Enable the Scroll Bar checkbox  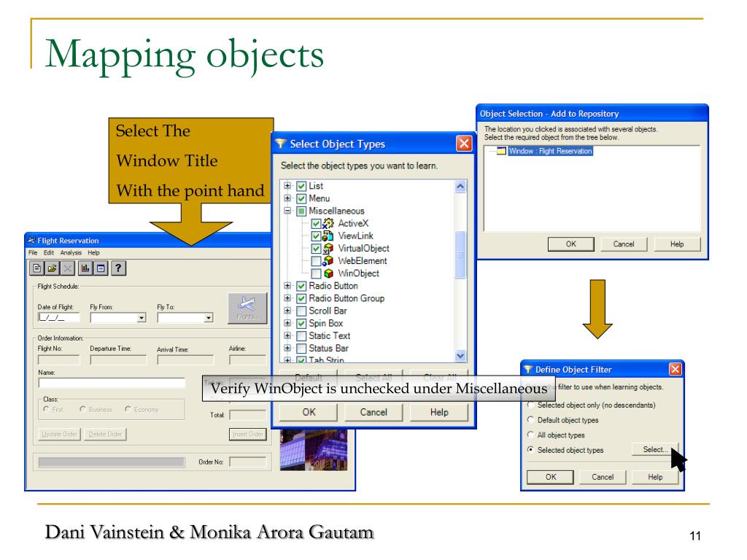[301, 311]
